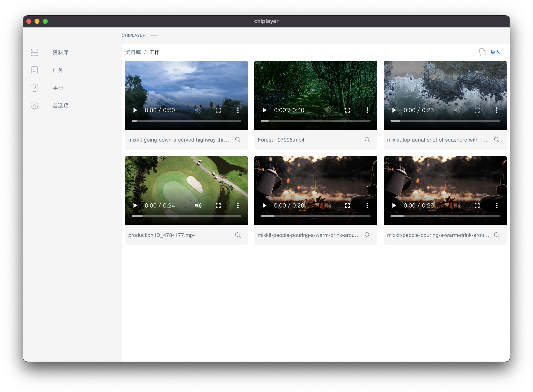Click the mixkit-going-down-a-curved-highway filename
Viewport: 533px width, 392px height.
click(178, 140)
